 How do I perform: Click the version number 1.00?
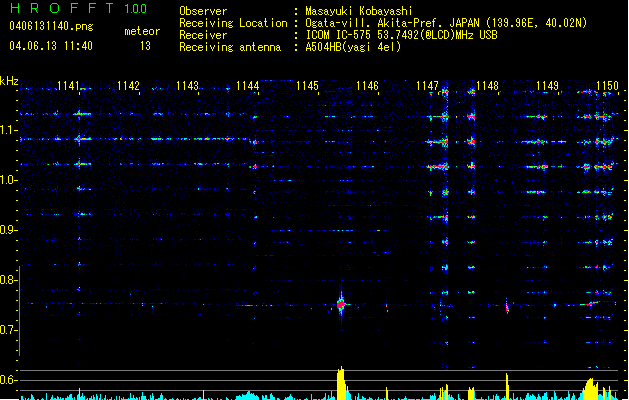pyautogui.click(x=135, y=9)
